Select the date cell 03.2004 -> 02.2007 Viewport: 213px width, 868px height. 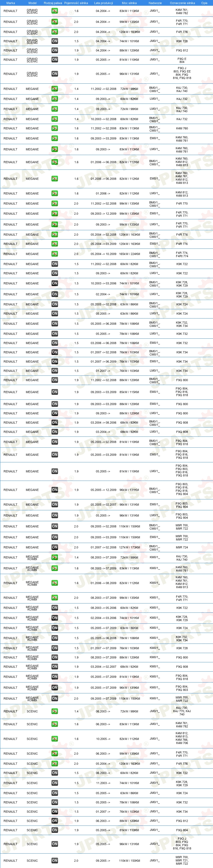[x=104, y=667]
